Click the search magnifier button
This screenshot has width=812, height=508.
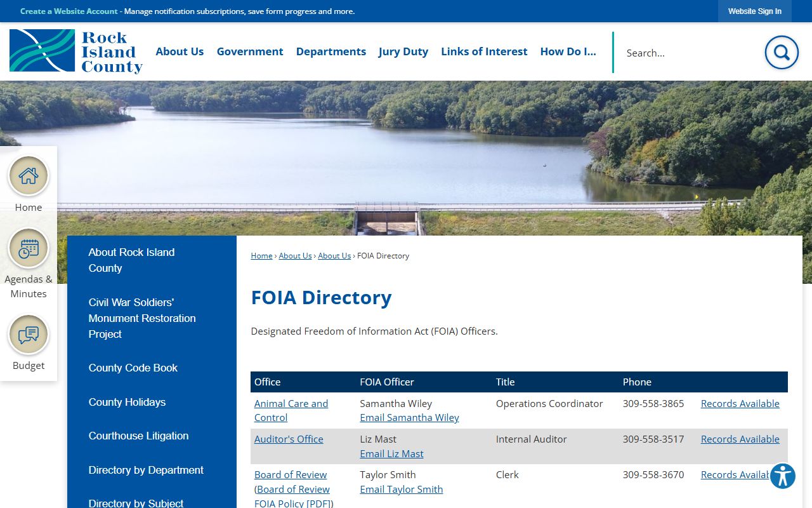point(782,52)
